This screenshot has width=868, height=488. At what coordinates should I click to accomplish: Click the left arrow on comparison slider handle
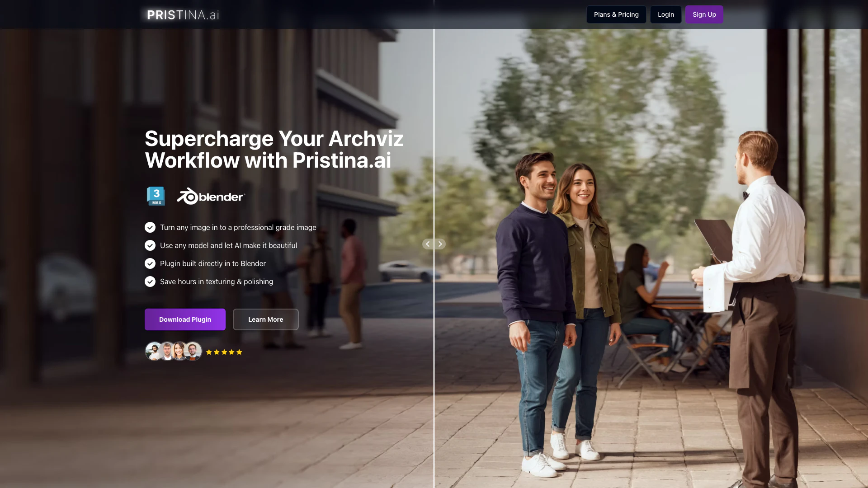click(428, 244)
